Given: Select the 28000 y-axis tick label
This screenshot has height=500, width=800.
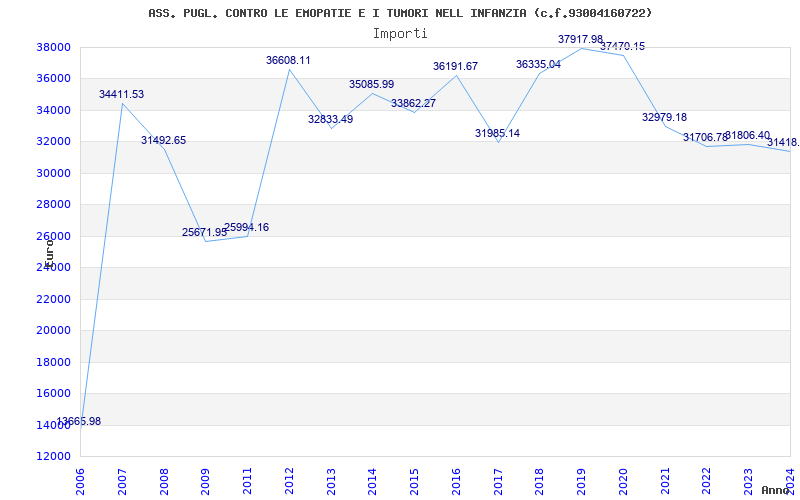Looking at the screenshot, I should click(53, 205).
